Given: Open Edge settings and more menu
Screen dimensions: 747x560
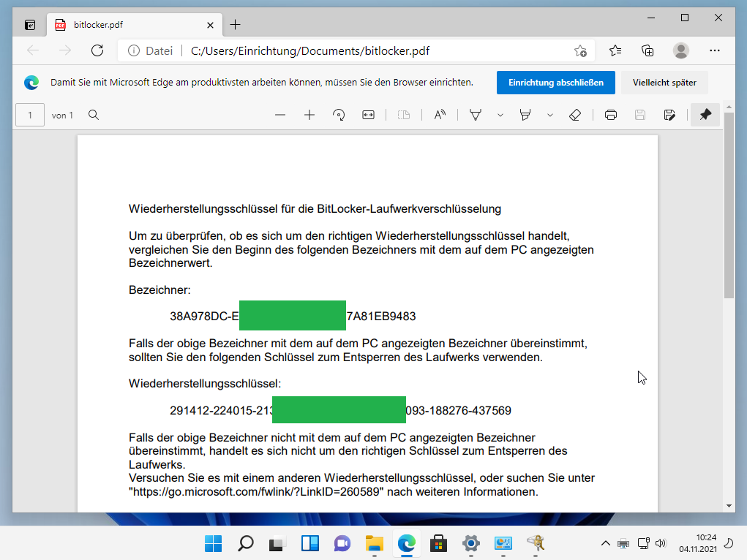Looking at the screenshot, I should [715, 50].
